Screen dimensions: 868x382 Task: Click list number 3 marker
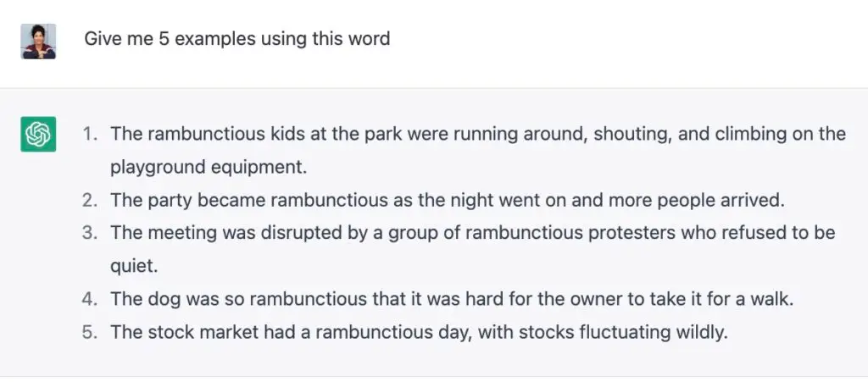pos(90,233)
